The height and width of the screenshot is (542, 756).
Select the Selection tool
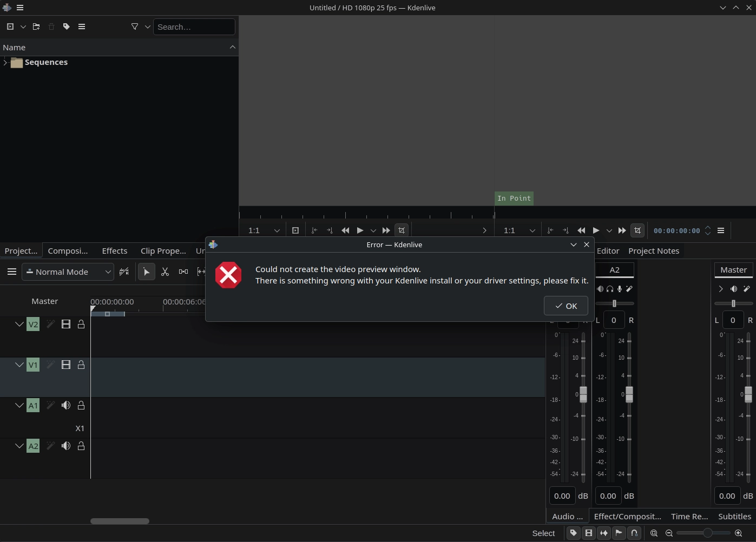click(x=146, y=272)
